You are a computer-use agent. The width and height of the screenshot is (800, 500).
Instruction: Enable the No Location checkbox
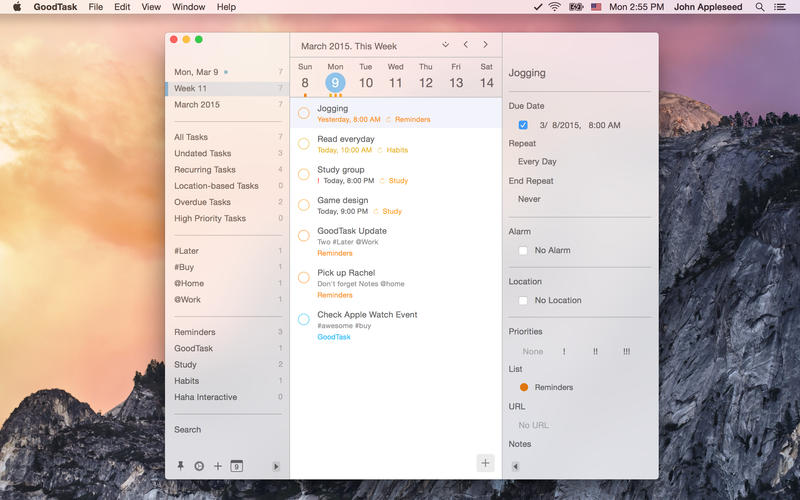click(x=523, y=300)
